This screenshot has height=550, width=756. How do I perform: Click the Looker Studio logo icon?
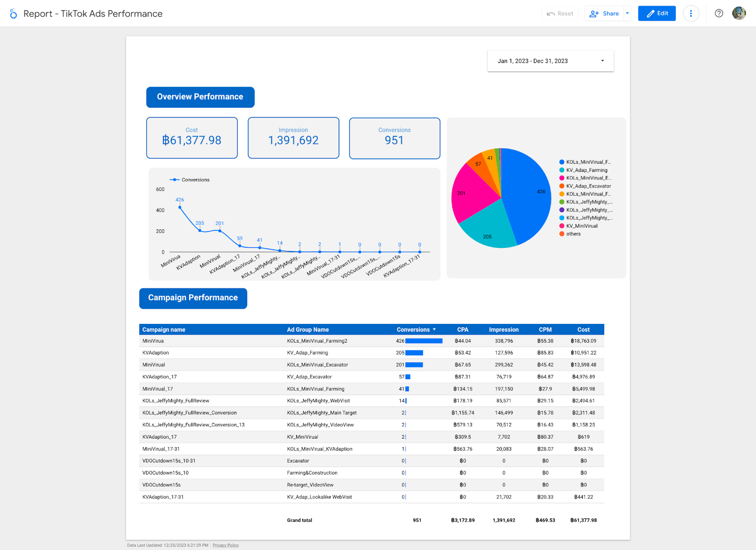coord(13,14)
